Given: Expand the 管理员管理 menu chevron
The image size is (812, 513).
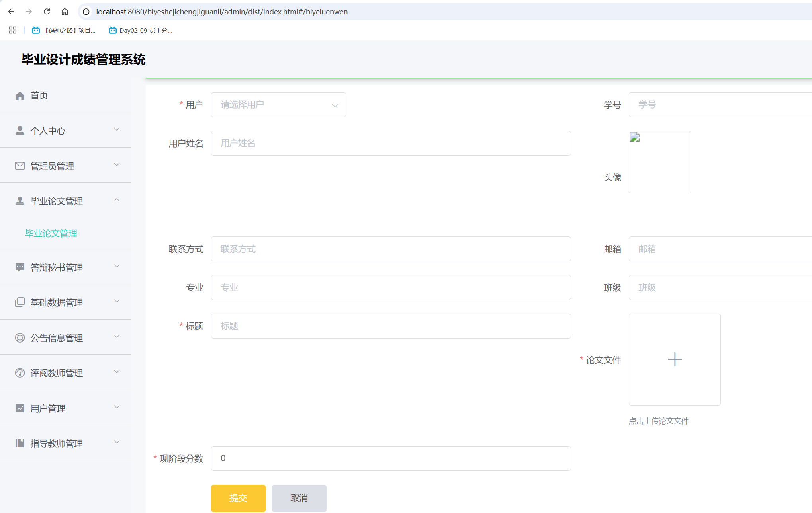Looking at the screenshot, I should [117, 165].
